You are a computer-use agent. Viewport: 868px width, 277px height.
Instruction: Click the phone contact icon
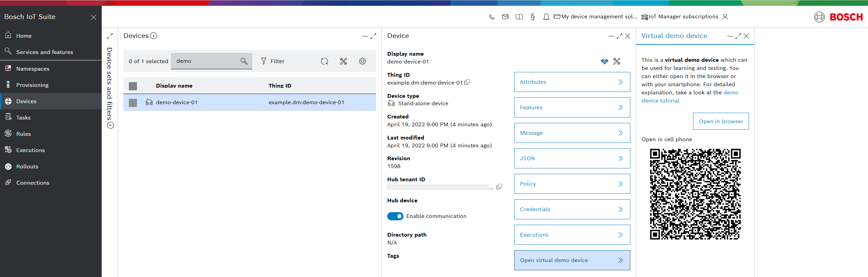(x=492, y=17)
